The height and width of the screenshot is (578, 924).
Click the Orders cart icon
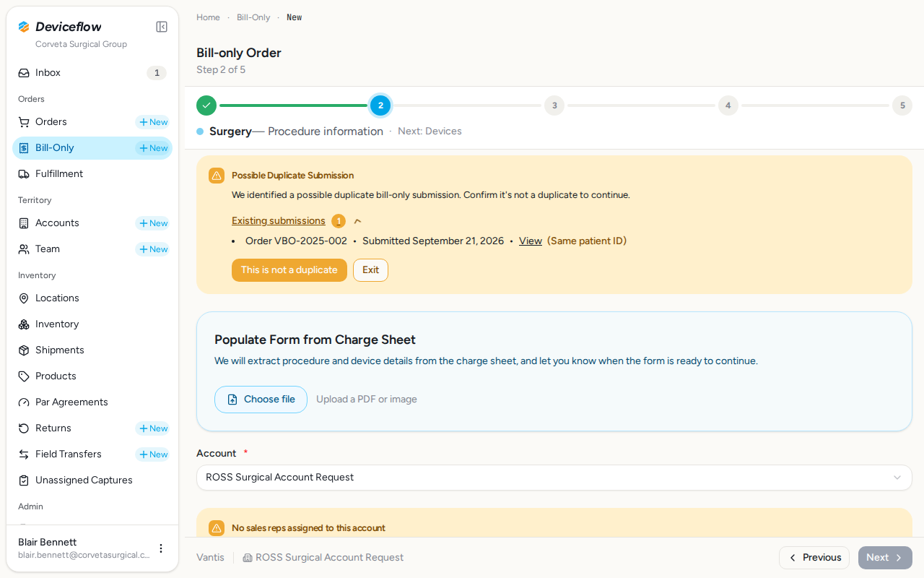pos(24,122)
